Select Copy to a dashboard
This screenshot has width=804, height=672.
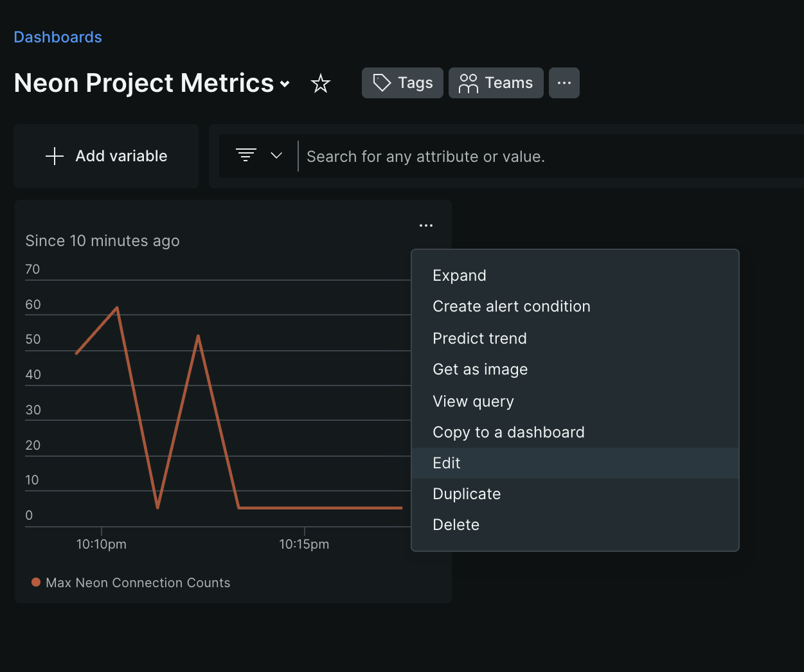point(508,432)
